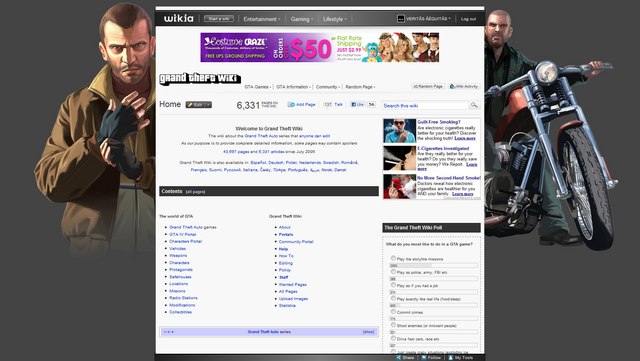Select Drive fast cars, race etc option

click(x=393, y=338)
